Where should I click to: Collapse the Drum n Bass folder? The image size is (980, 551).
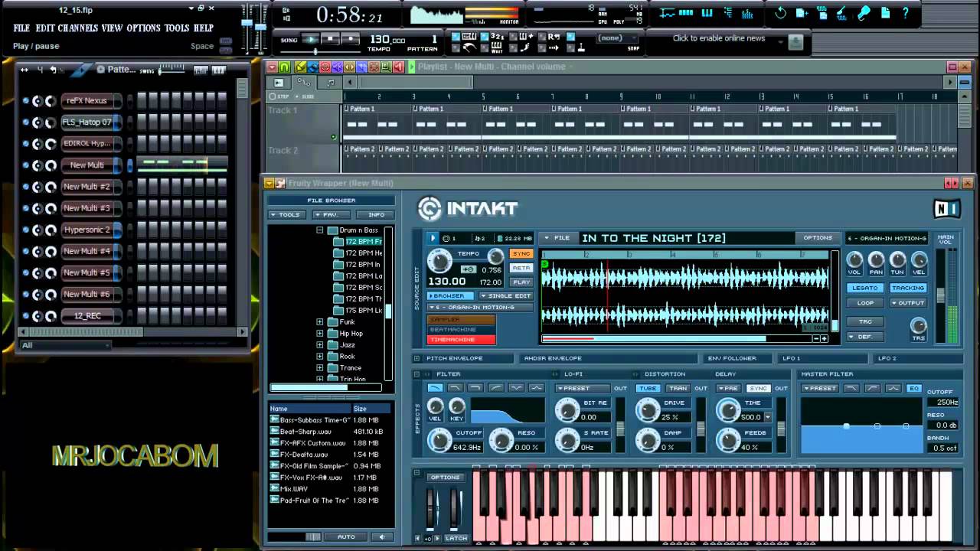pyautogui.click(x=320, y=230)
